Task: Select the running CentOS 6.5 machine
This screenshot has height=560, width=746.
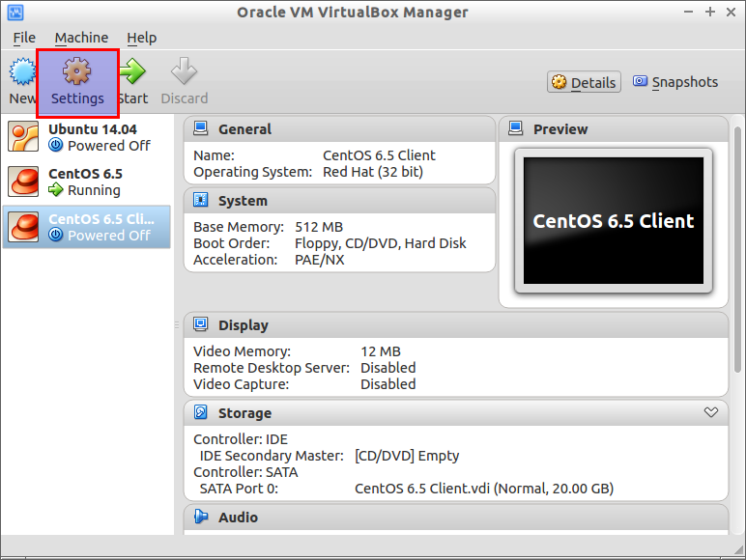Action: [x=86, y=182]
